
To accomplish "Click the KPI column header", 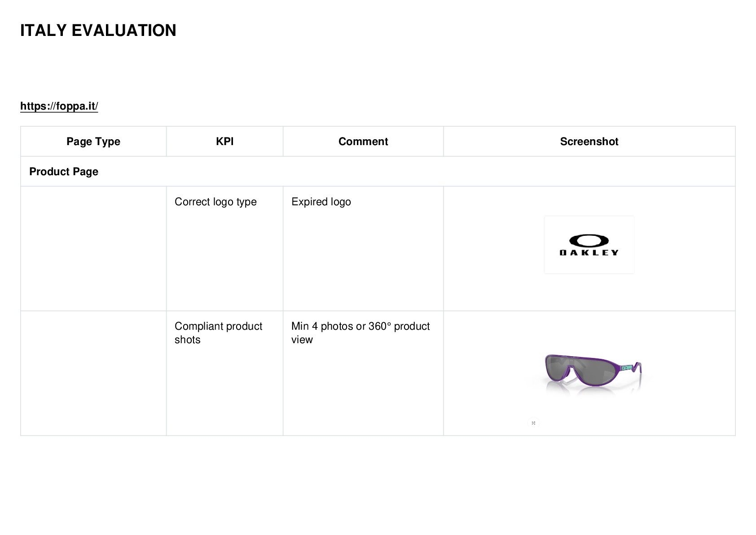I will click(x=224, y=141).
